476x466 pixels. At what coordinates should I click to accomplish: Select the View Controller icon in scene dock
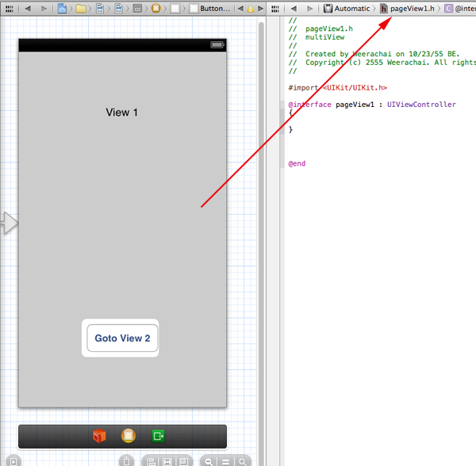click(x=128, y=436)
